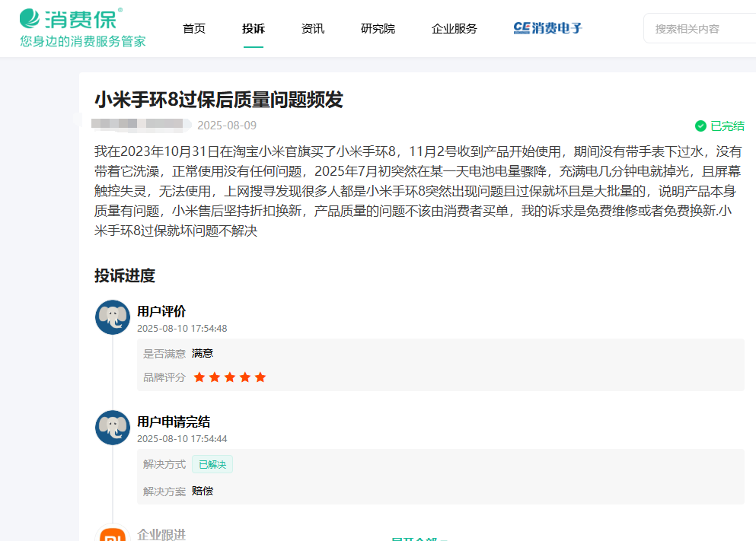Click the elephant avatar beside 用户评价

[x=113, y=317]
